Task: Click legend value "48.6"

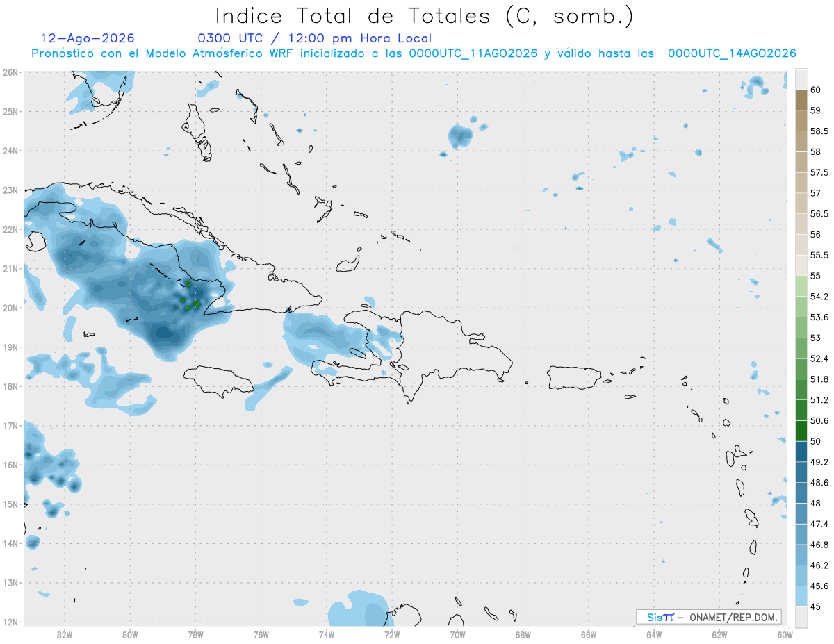Action: point(819,483)
